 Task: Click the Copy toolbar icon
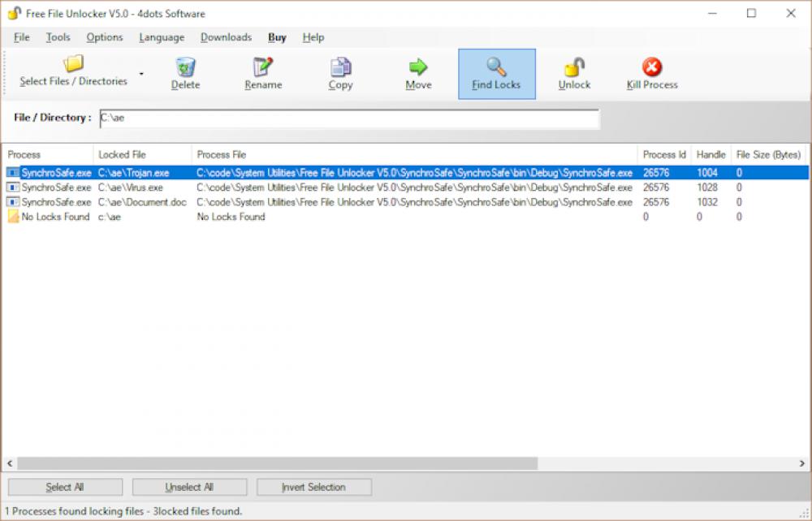340,73
